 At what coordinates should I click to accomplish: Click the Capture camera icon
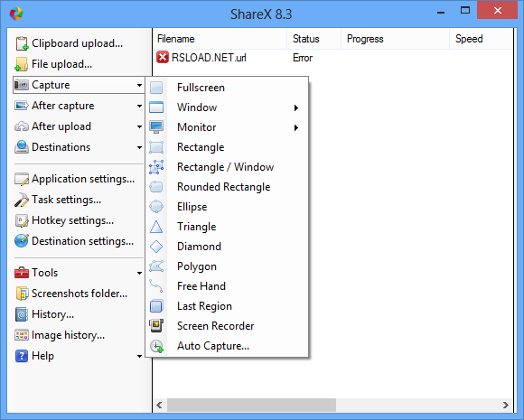[x=22, y=85]
